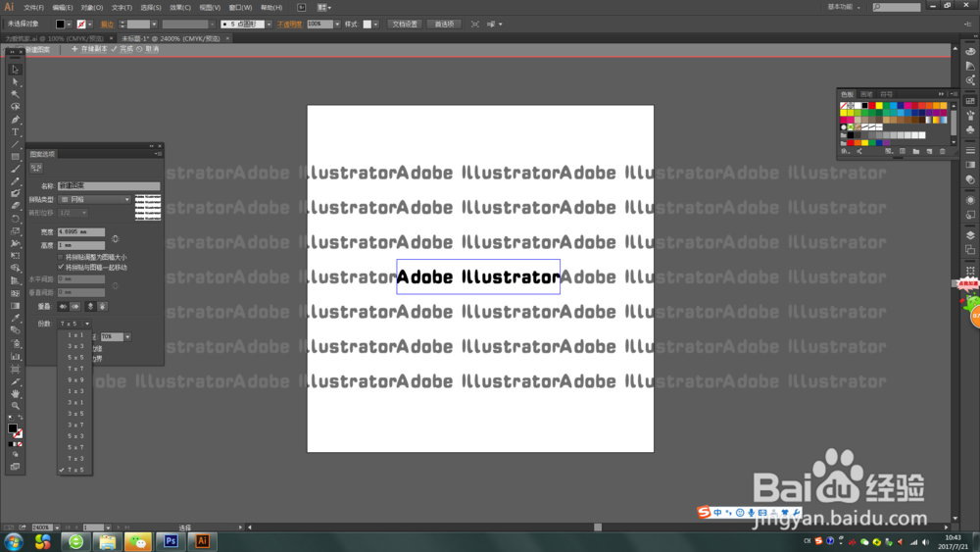Select the Lasso tool
This screenshot has width=980, height=552.
[x=15, y=107]
